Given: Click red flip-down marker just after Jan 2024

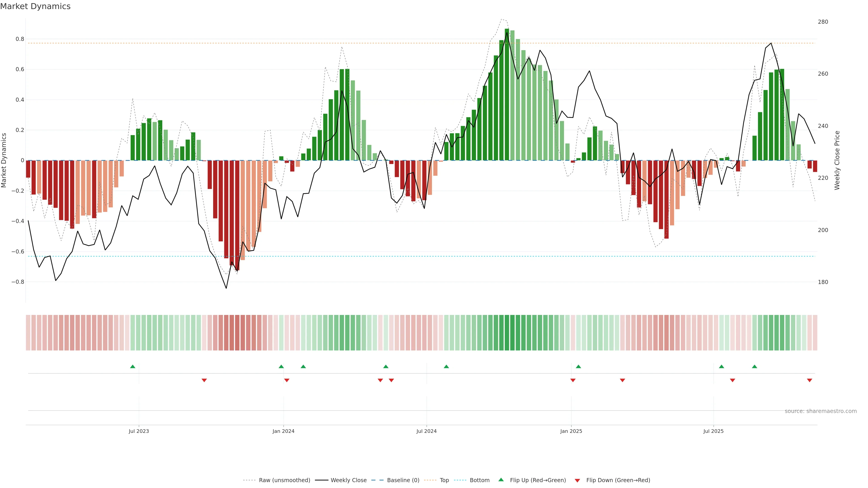Looking at the screenshot, I should [287, 380].
